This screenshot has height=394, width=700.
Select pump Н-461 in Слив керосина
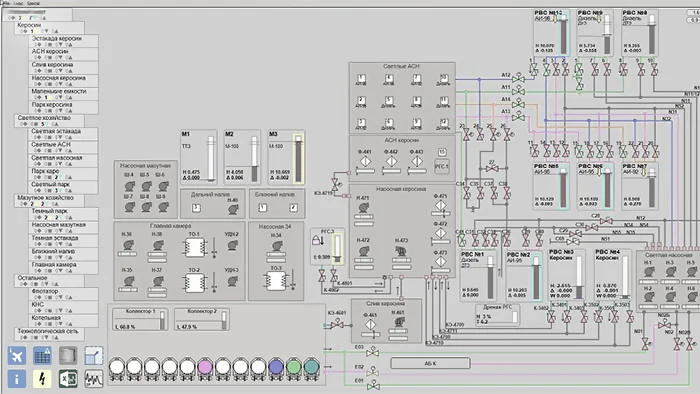point(399,322)
